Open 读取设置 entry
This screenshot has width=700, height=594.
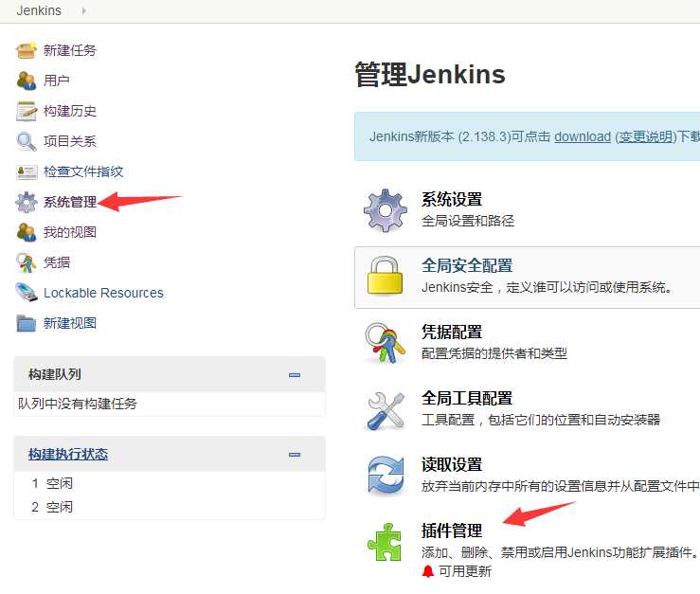click(x=451, y=464)
